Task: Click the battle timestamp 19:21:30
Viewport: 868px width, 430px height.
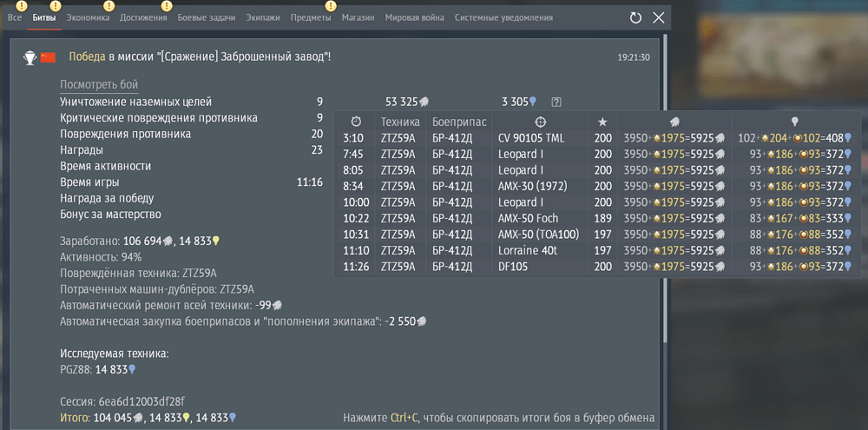Action: click(x=634, y=57)
